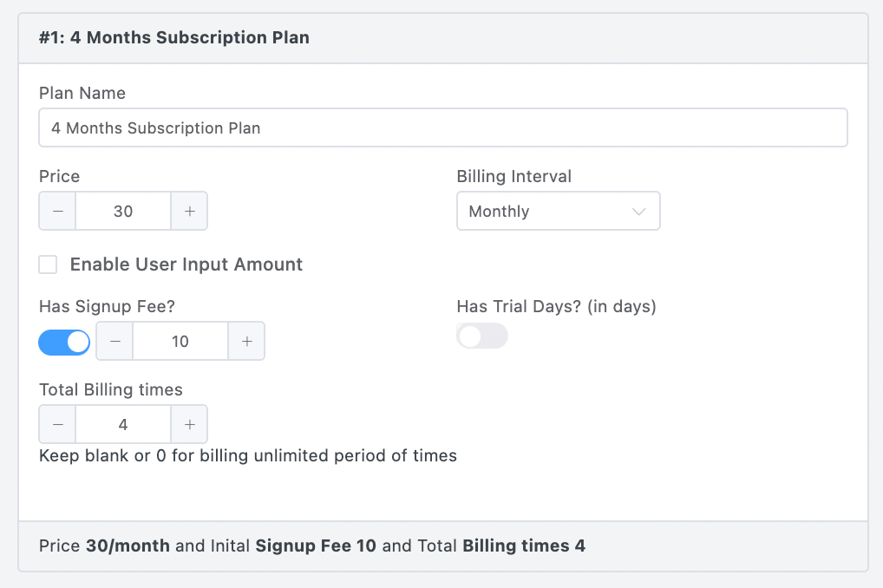
Task: Click the Signup Fee field showing 10
Action: tap(180, 341)
